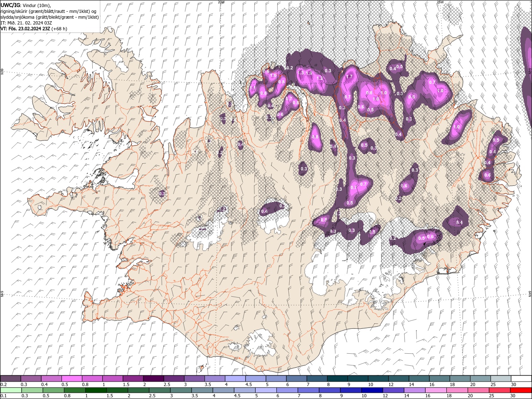Image resolution: width=532 pixels, height=399 pixels.
Task: Click the dark teal 8–9 top legend swatch
Action: coord(337,379)
